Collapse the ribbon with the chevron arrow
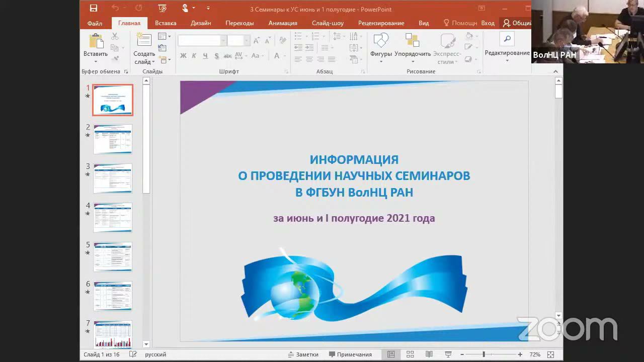 (x=555, y=71)
